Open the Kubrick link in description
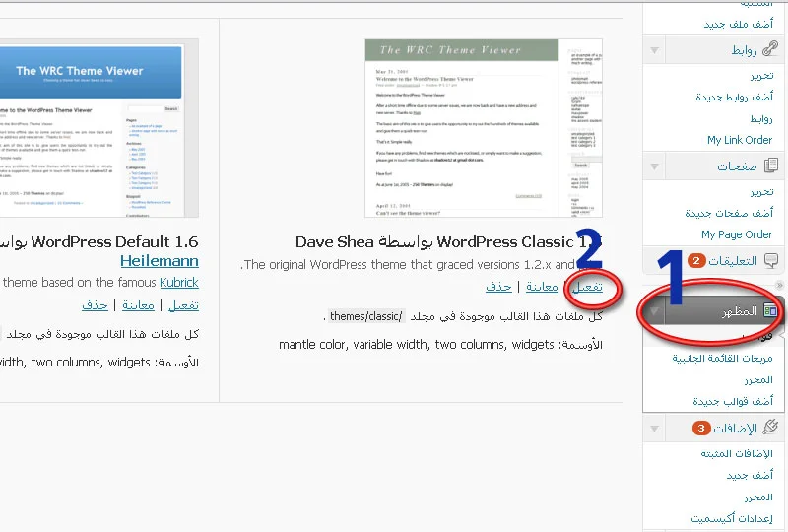Screen dimensions: 788x532 pos(178,282)
